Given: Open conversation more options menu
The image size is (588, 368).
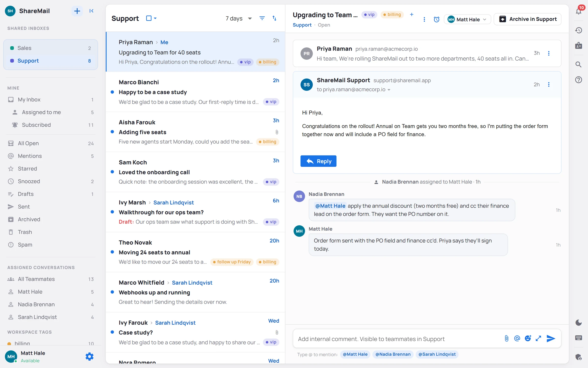Looking at the screenshot, I should pos(424,19).
